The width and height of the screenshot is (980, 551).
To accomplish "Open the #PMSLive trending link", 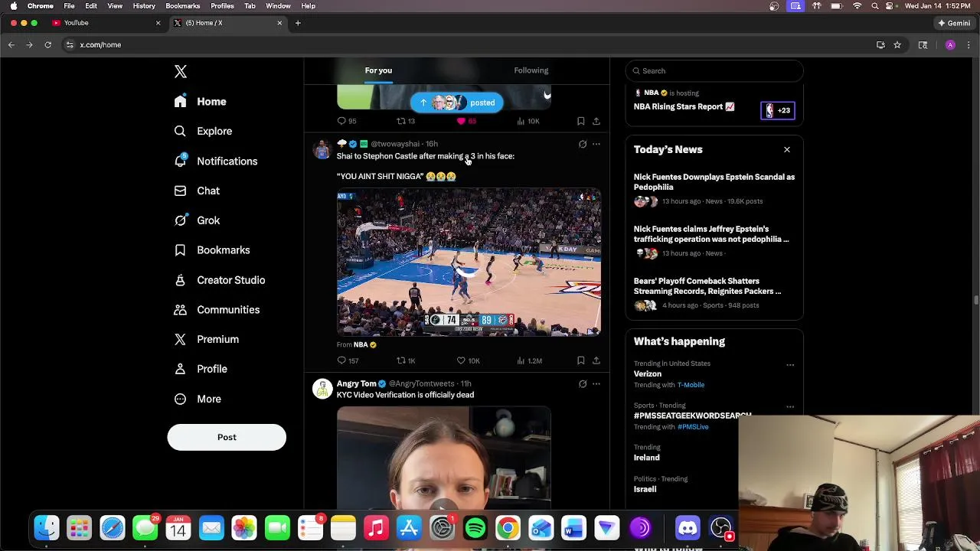I will coord(693,427).
